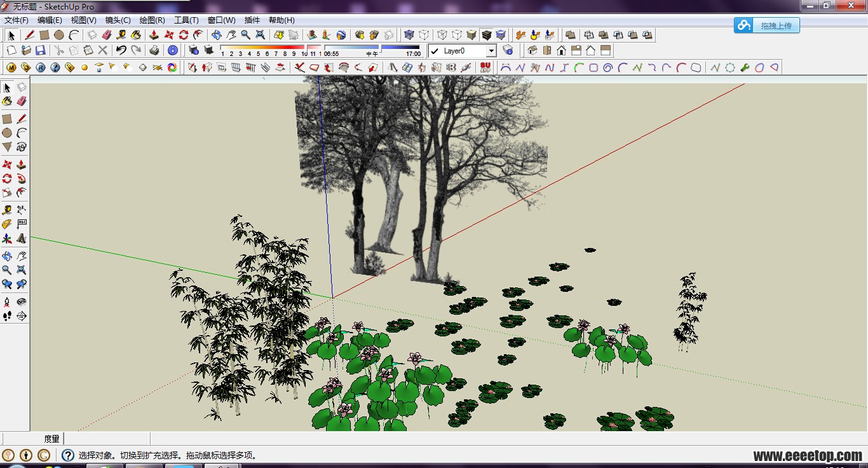Select the Axes tool in left toolbar

7,238
